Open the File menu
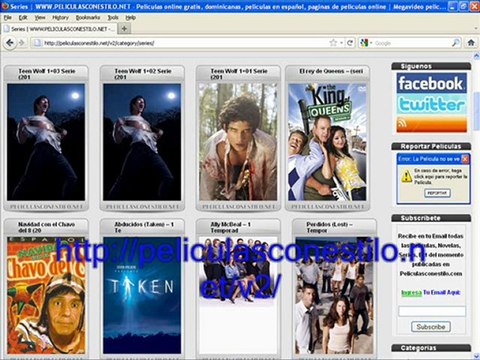This screenshot has width=480, height=360. pos(7,18)
